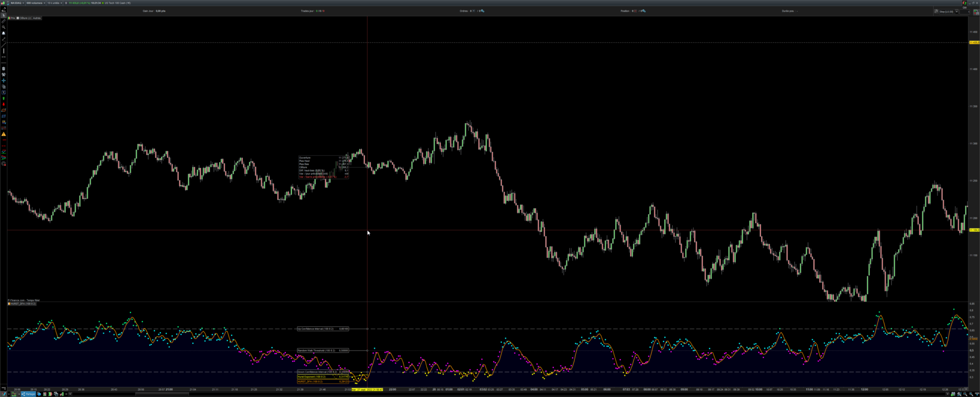This screenshot has width=980, height=397.
Task: Click the Partager share button
Action: click(x=28, y=394)
